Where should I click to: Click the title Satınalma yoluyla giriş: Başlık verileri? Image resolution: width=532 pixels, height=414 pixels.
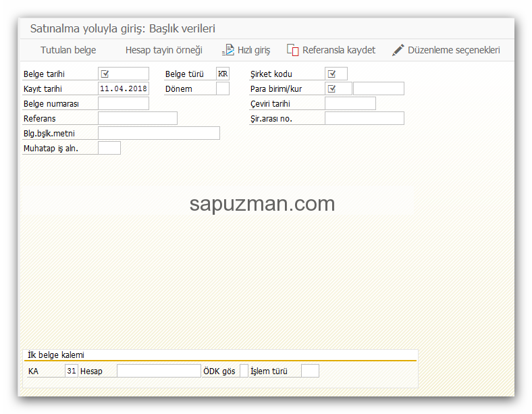click(x=123, y=28)
